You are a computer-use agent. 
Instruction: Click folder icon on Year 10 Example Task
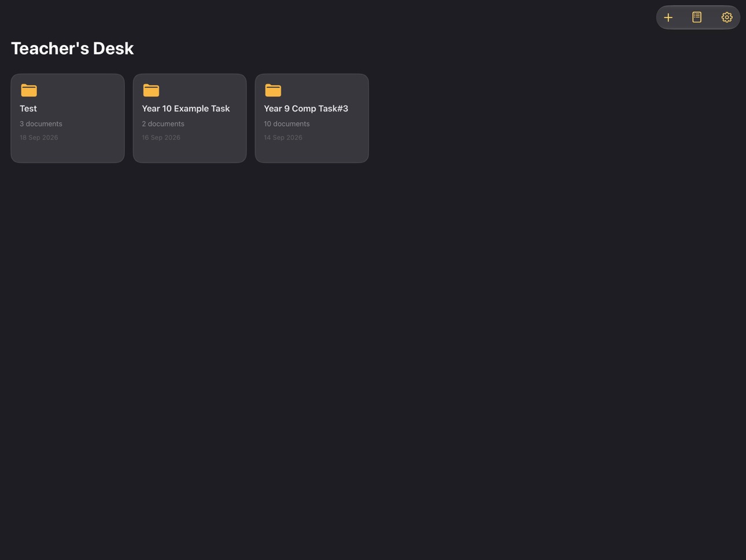coord(151,90)
